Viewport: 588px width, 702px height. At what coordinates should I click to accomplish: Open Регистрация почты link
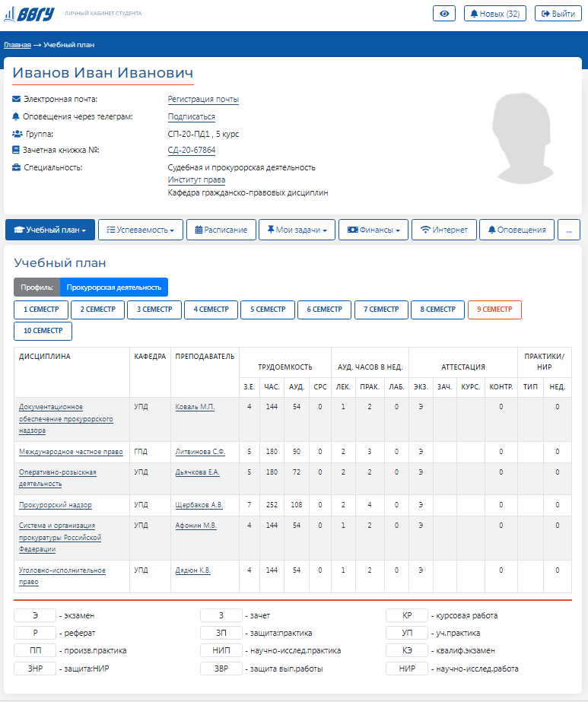(203, 100)
